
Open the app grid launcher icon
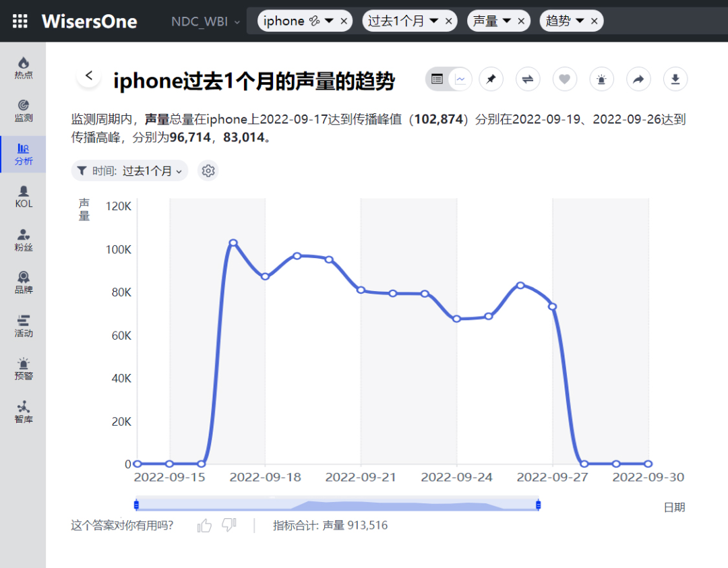point(20,21)
